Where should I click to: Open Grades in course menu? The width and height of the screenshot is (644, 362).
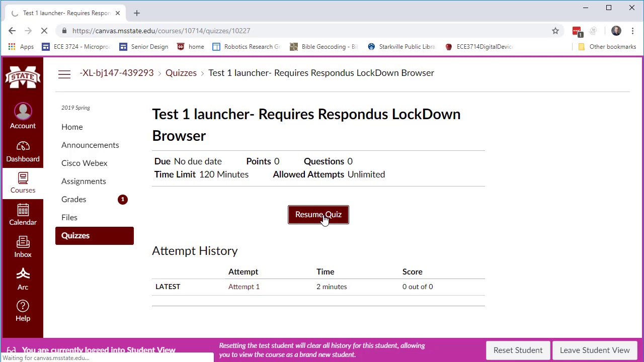73,199
